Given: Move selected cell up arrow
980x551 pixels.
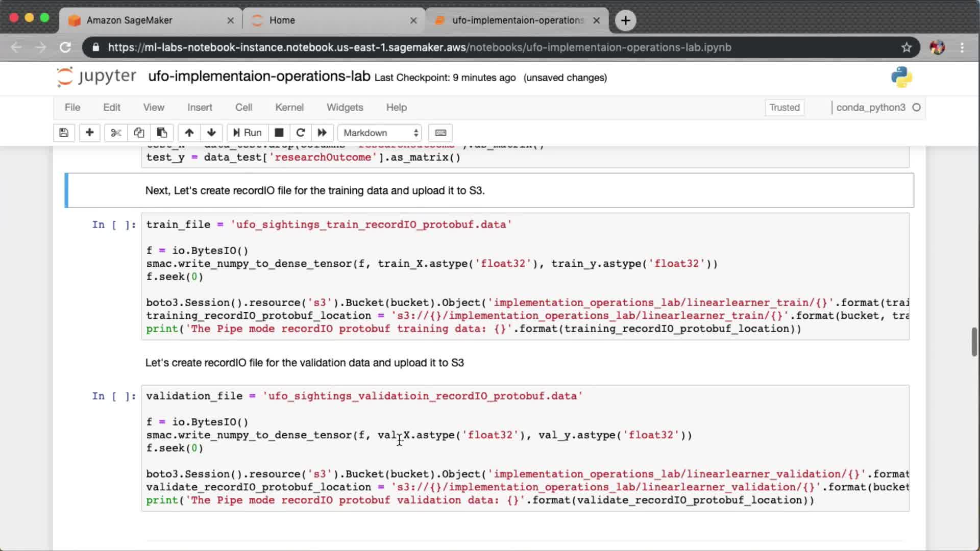Looking at the screenshot, I should coord(189,133).
